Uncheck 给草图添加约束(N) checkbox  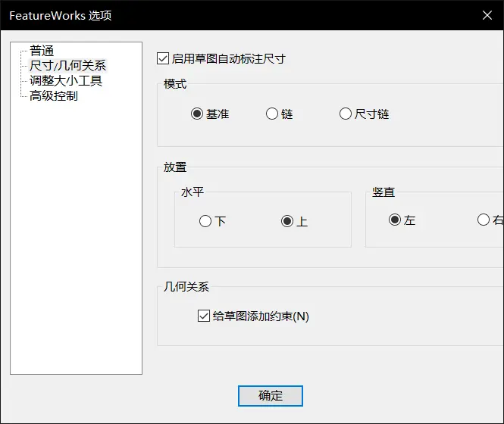pyautogui.click(x=203, y=316)
